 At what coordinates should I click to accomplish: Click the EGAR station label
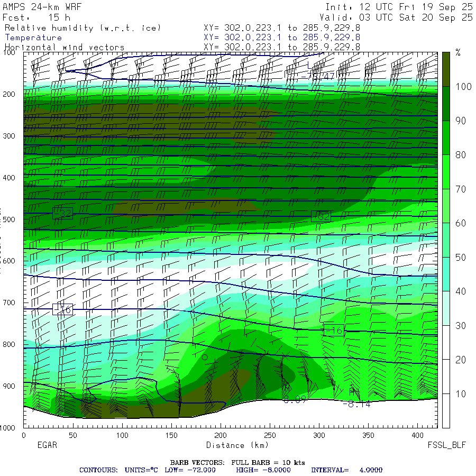47,445
